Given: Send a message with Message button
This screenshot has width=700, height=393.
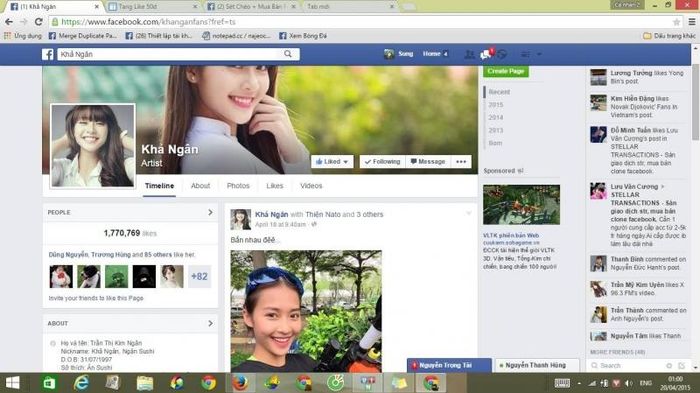Looking at the screenshot, I should [428, 162].
